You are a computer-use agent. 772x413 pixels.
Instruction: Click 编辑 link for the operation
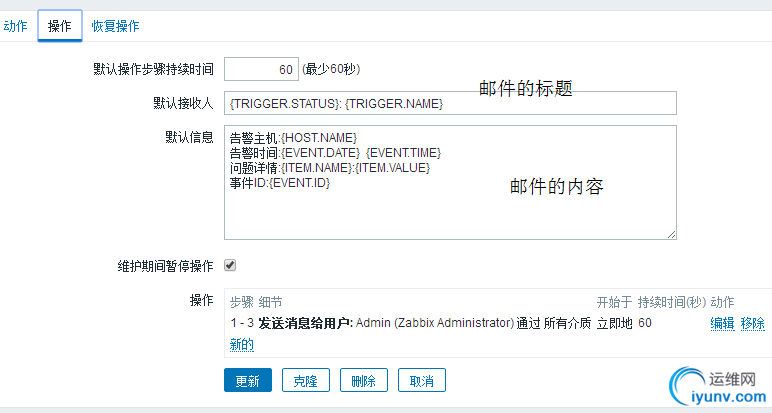[x=722, y=323]
